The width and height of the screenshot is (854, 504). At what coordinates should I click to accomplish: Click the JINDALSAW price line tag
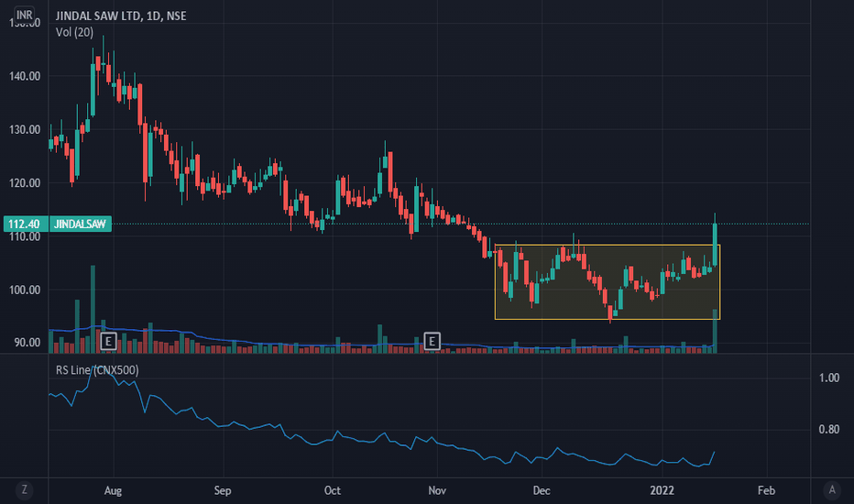tap(80, 224)
